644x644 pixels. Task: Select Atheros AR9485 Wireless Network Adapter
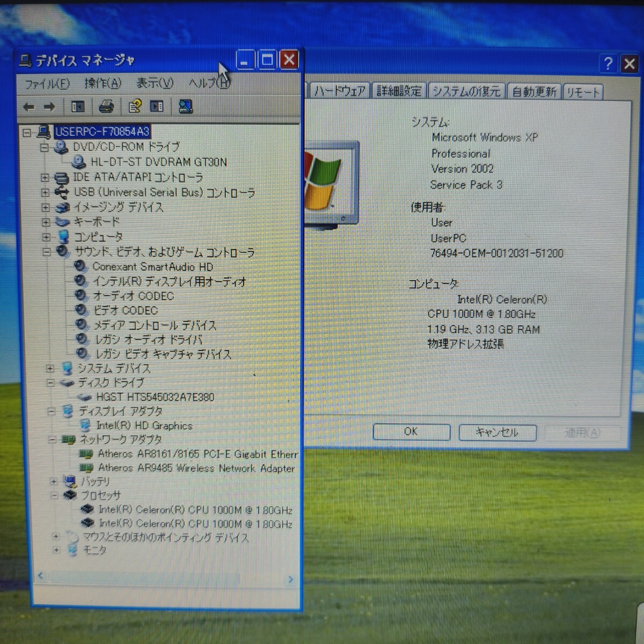click(x=196, y=468)
